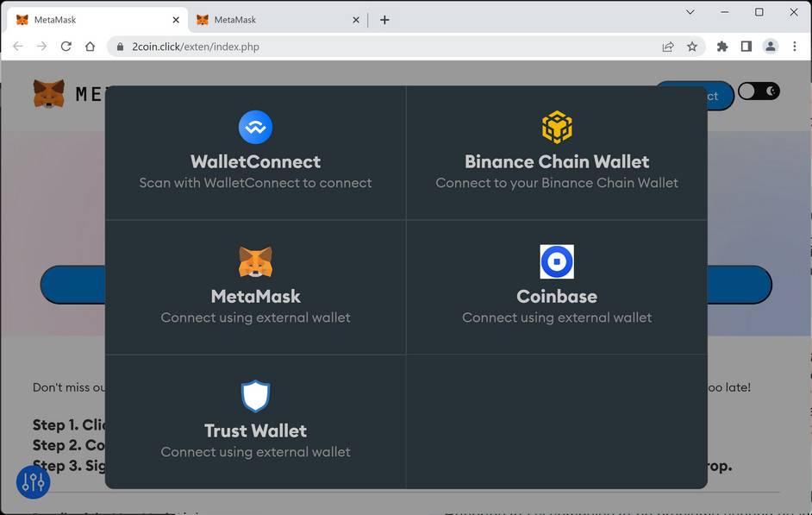Toggle the dark mode moon switch
The height and width of the screenshot is (515, 812).
point(759,91)
